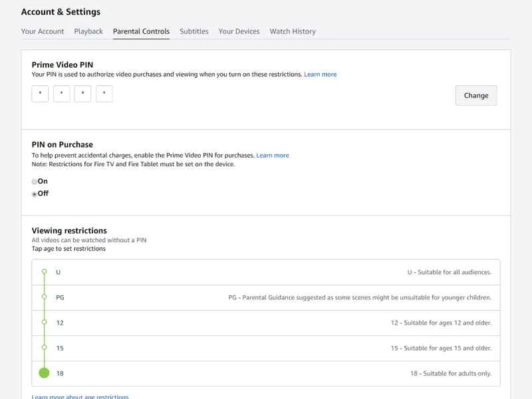Click the Change PIN button
Viewport: 532px width, 399px height.
[475, 95]
